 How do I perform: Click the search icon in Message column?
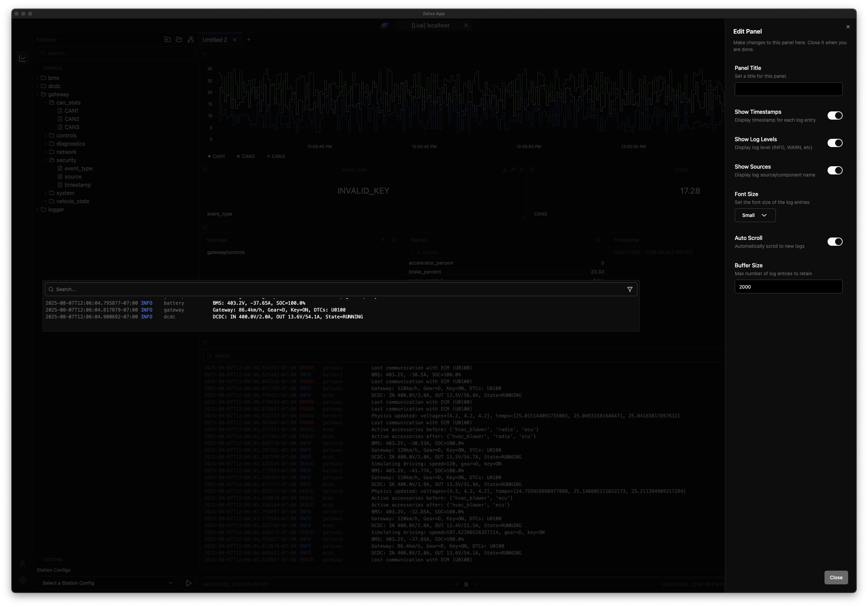pyautogui.click(x=394, y=240)
